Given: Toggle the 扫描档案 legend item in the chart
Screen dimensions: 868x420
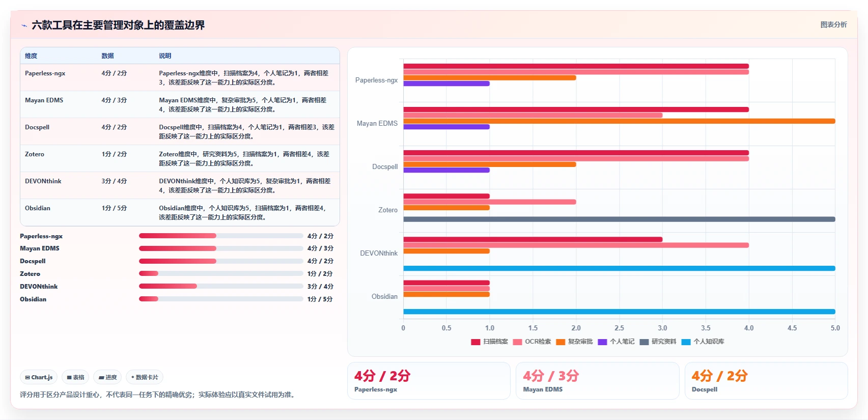Looking at the screenshot, I should (x=489, y=342).
